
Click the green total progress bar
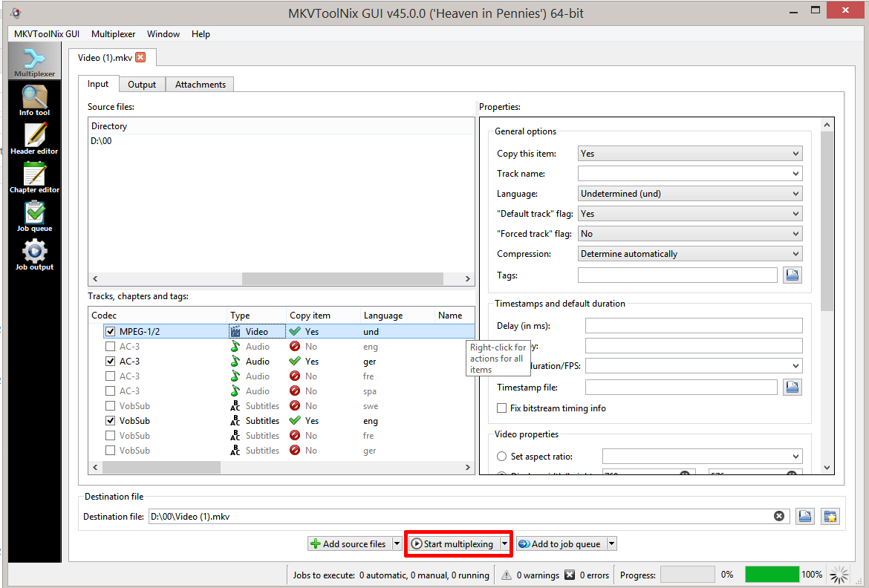(772, 575)
